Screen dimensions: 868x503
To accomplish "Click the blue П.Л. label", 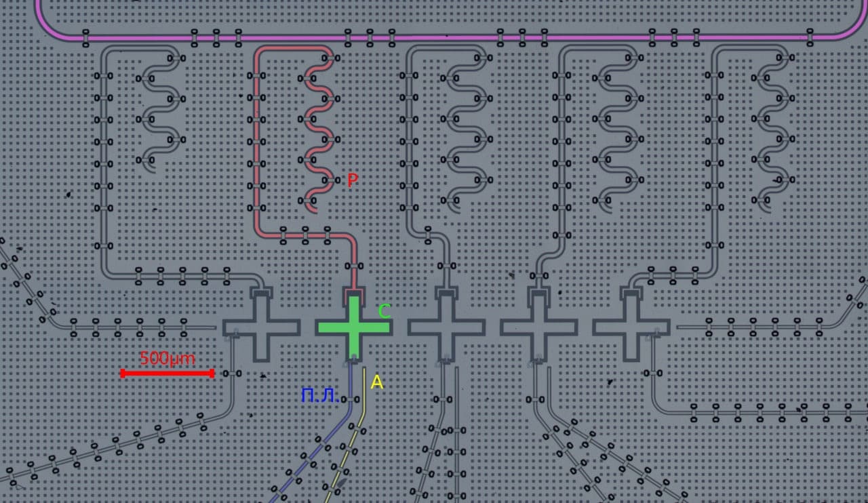I will tap(320, 395).
